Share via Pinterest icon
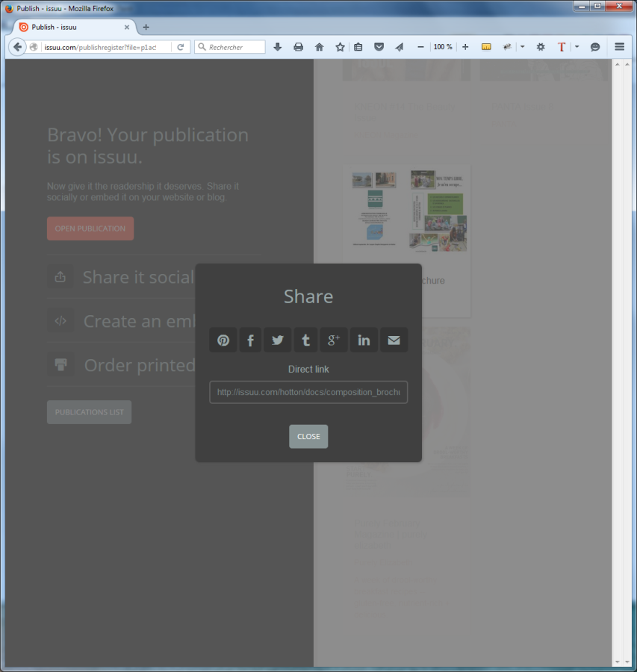The width and height of the screenshot is (637, 672). pos(223,340)
